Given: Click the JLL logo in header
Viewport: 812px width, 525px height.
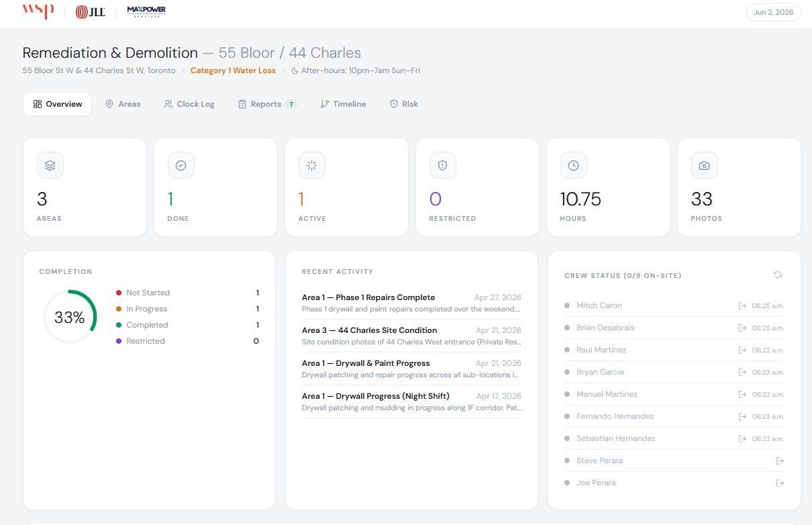Looking at the screenshot, I should point(91,12).
